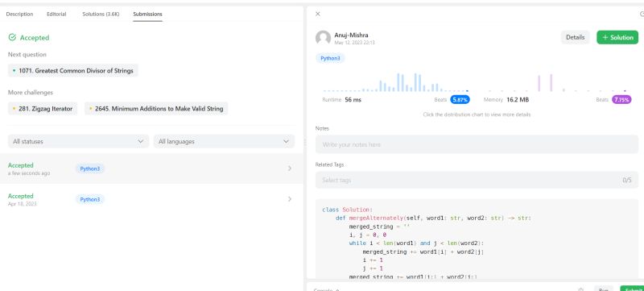Close the submission detail panel
Viewport: 644px width, 291px height.
pyautogui.click(x=317, y=14)
